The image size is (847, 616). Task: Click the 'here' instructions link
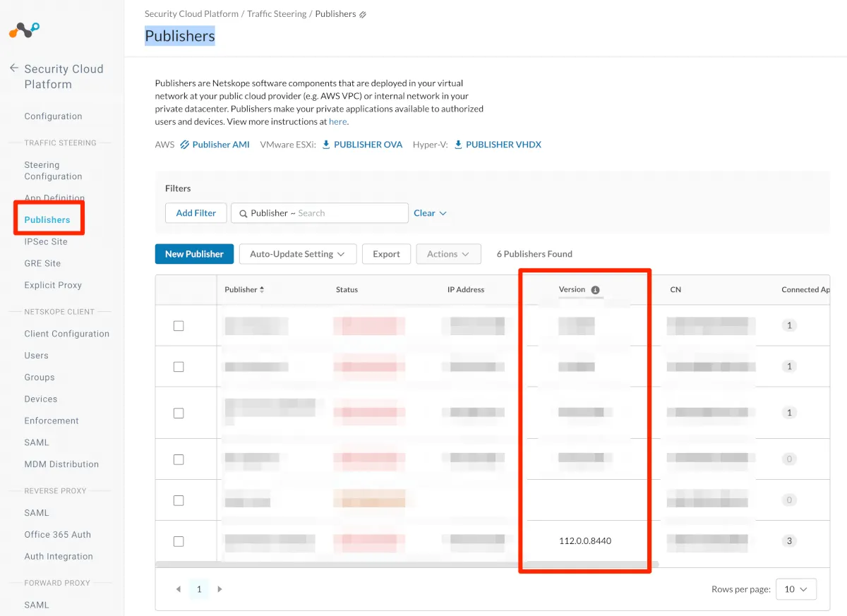click(337, 121)
